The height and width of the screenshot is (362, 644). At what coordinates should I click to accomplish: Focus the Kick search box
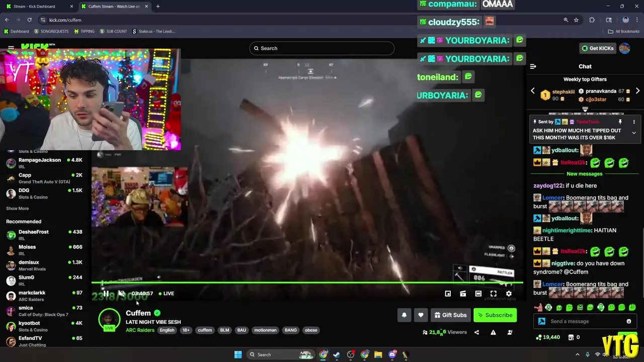pyautogui.click(x=322, y=48)
